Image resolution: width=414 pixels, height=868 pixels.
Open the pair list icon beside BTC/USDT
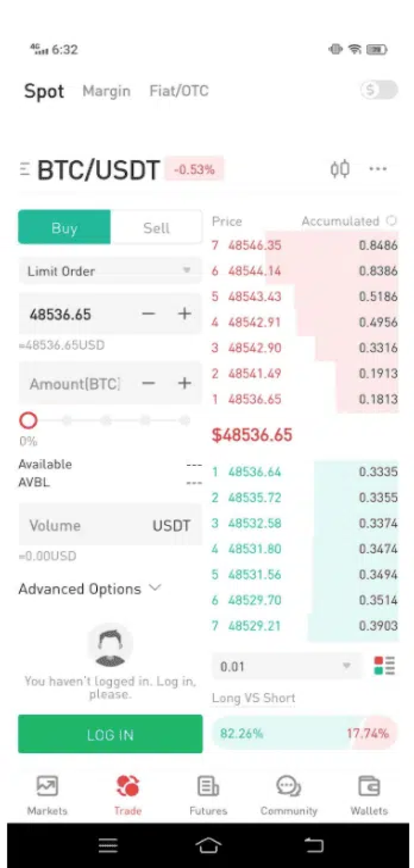click(24, 170)
